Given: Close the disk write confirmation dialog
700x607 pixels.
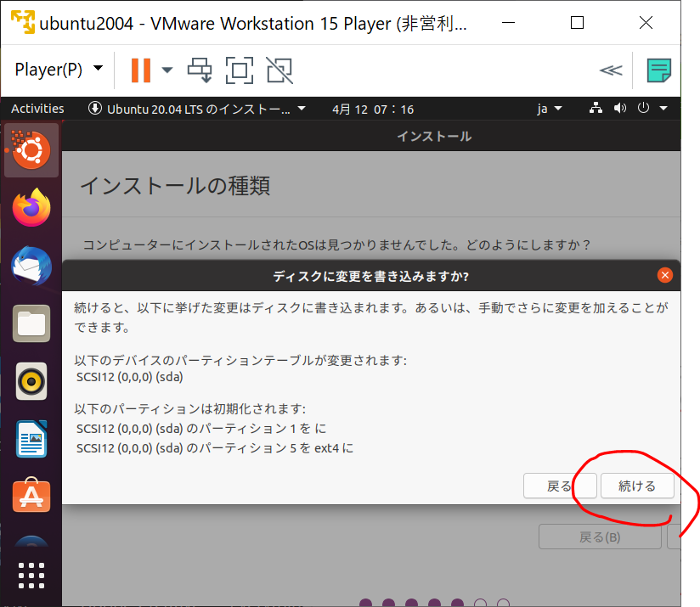Looking at the screenshot, I should point(664,275).
